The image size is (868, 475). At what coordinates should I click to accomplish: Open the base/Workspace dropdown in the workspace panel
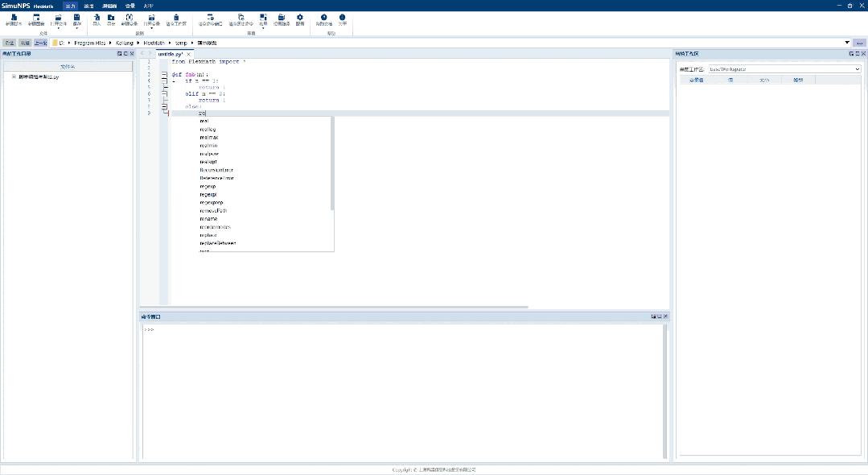coord(857,68)
